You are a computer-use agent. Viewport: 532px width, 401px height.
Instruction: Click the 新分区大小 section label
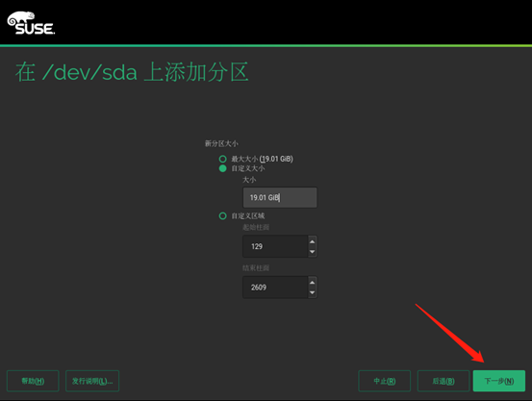[x=221, y=143]
